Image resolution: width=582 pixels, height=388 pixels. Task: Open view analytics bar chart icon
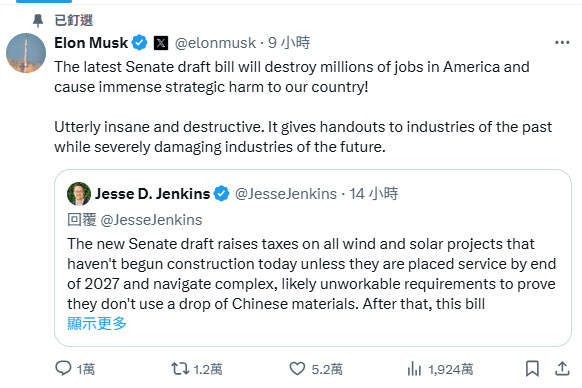click(x=414, y=369)
